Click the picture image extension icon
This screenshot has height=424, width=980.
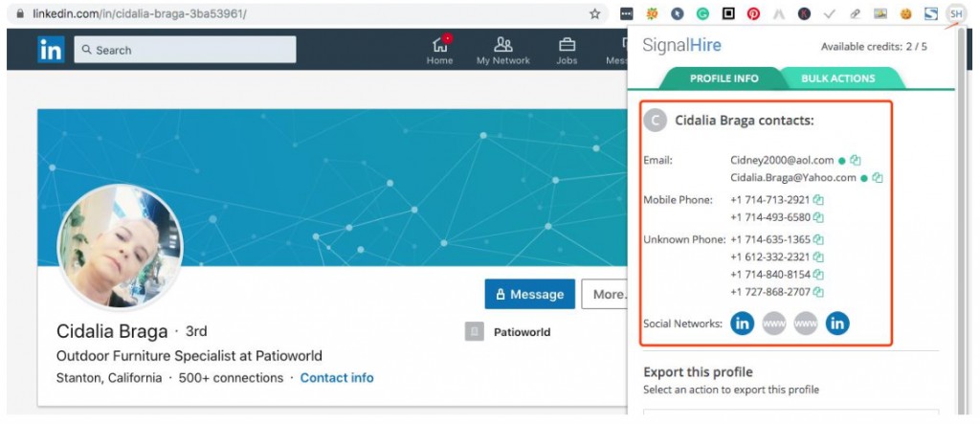[880, 13]
